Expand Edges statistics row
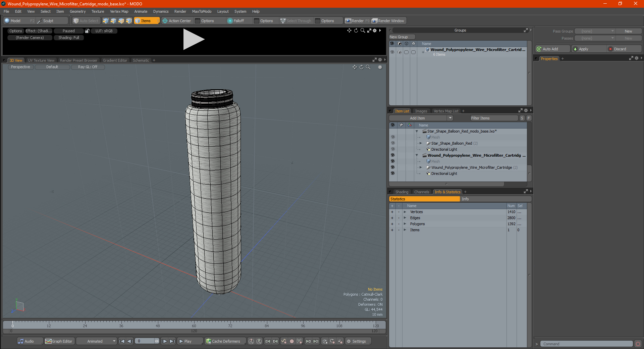 pyautogui.click(x=405, y=218)
